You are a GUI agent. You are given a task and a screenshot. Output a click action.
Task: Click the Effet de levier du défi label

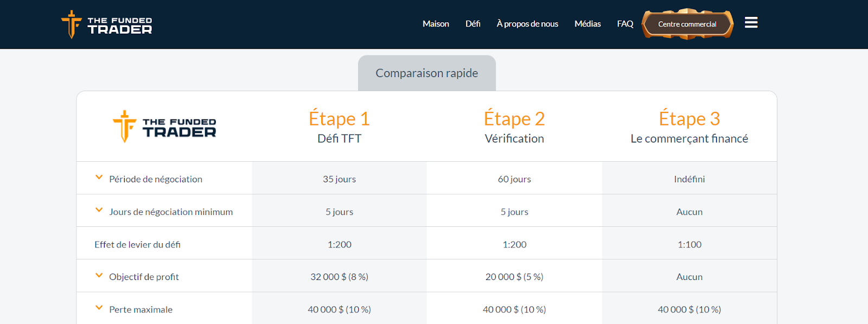[137, 244]
